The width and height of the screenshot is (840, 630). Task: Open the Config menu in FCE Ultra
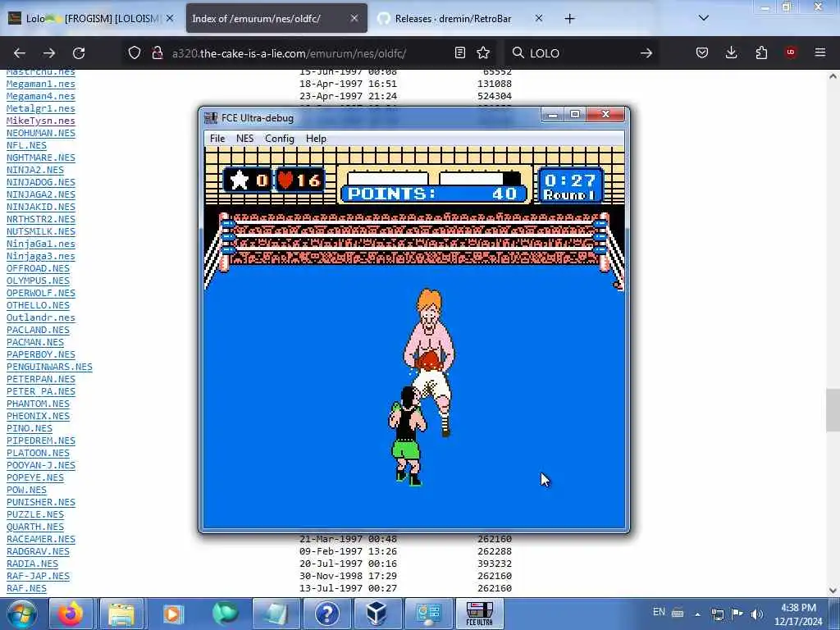[280, 138]
